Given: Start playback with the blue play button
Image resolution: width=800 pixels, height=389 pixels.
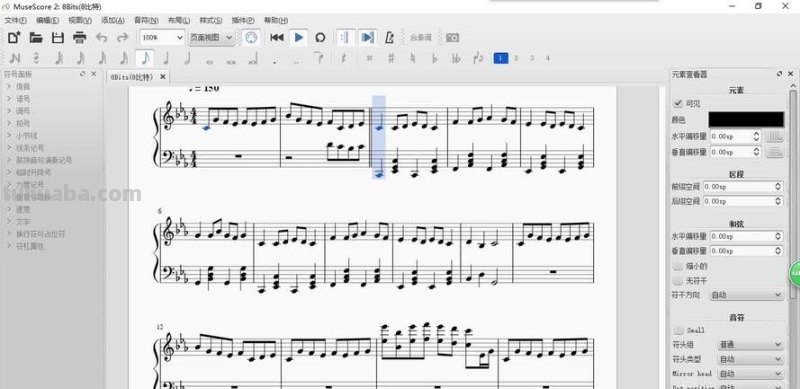Looking at the screenshot, I should [299, 37].
